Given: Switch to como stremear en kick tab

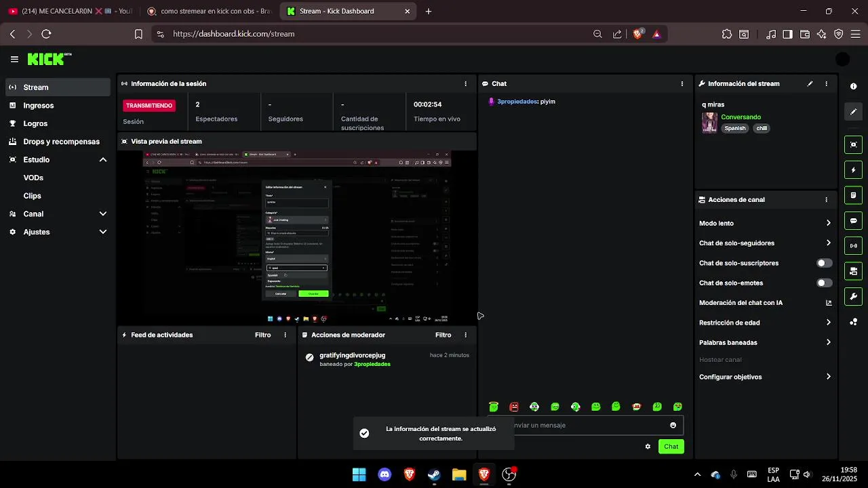Looking at the screenshot, I should 209,11.
